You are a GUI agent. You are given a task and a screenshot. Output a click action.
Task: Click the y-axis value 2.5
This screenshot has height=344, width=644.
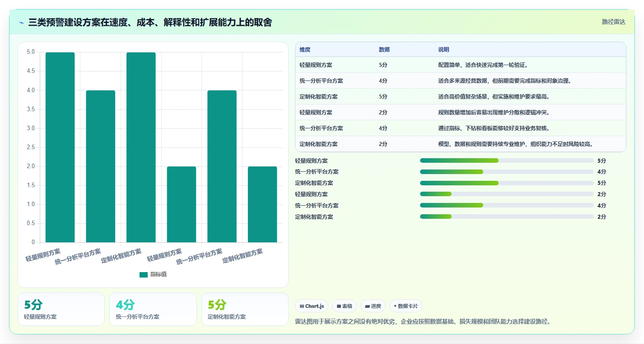pos(30,147)
